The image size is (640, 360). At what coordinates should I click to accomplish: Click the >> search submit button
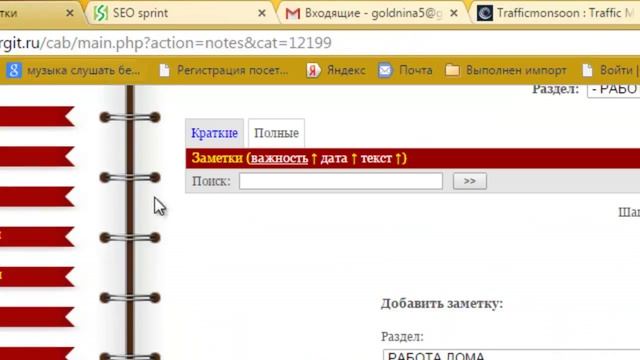click(470, 181)
